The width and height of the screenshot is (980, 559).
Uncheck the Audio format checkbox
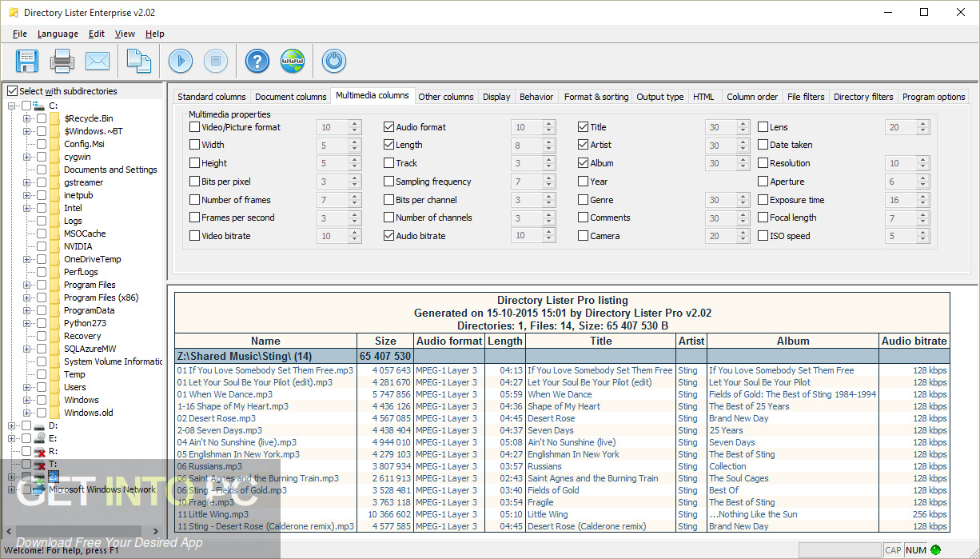pos(388,127)
